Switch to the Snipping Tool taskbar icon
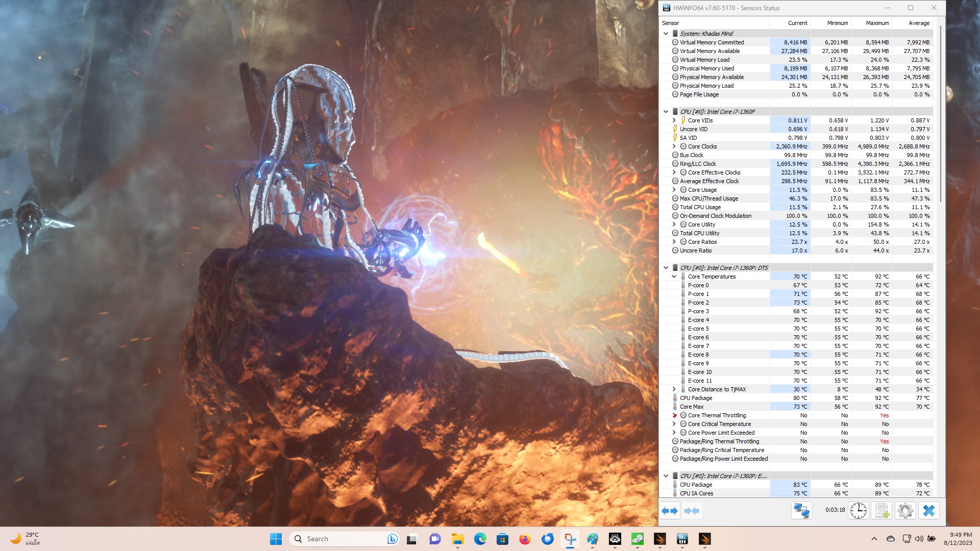980x551 pixels. (570, 539)
